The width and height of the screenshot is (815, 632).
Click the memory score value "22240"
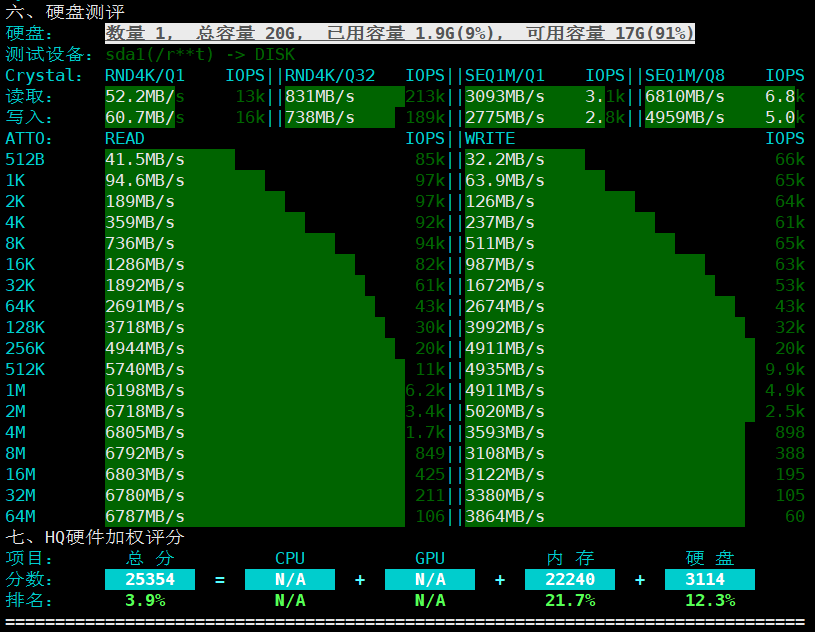pos(570,580)
